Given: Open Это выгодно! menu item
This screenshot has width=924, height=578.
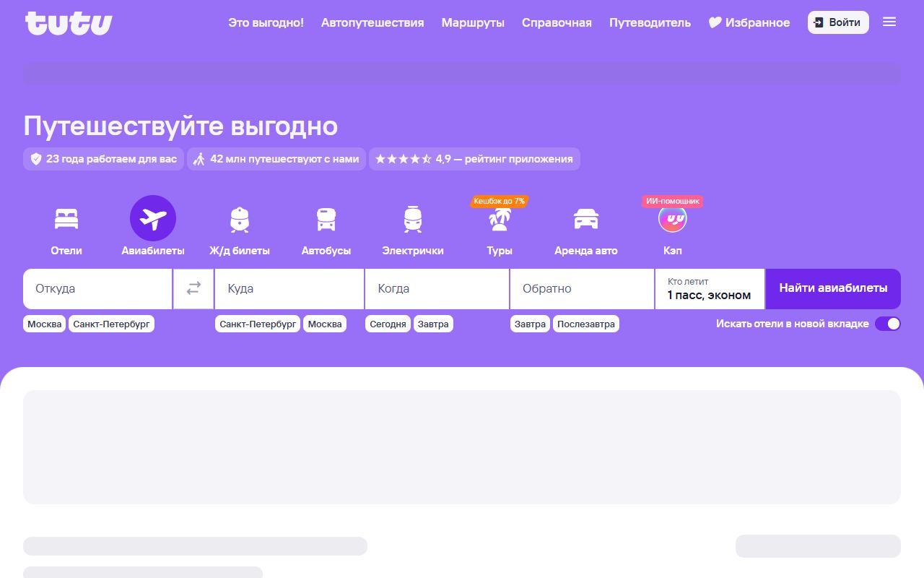Looking at the screenshot, I should pyautogui.click(x=266, y=22).
